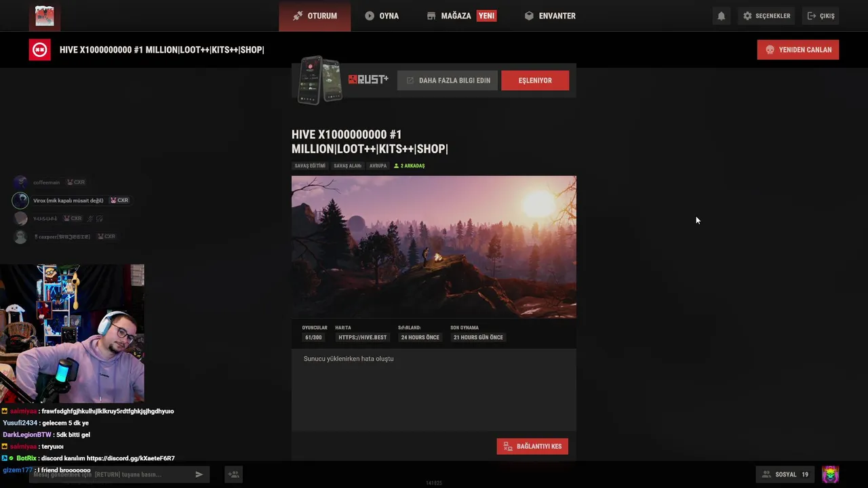The image size is (868, 488).
Task: Click the RUST+ logo
Action: click(x=368, y=80)
